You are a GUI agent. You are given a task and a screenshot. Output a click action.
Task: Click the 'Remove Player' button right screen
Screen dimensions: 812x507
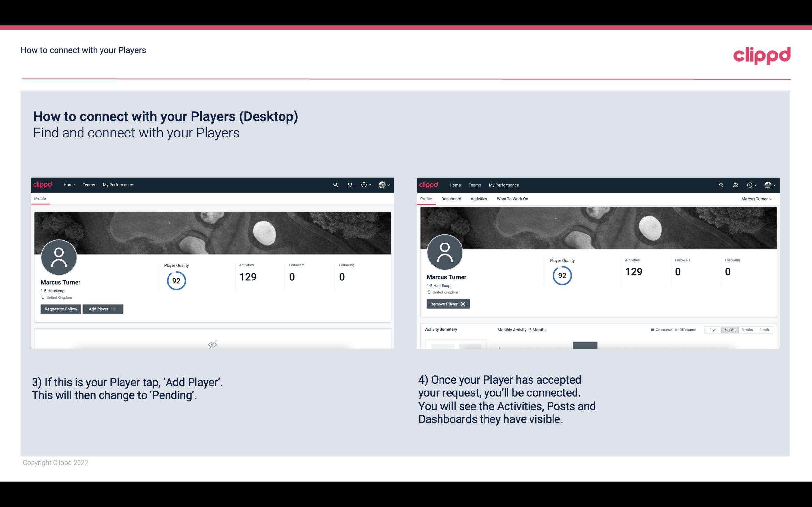click(x=447, y=304)
